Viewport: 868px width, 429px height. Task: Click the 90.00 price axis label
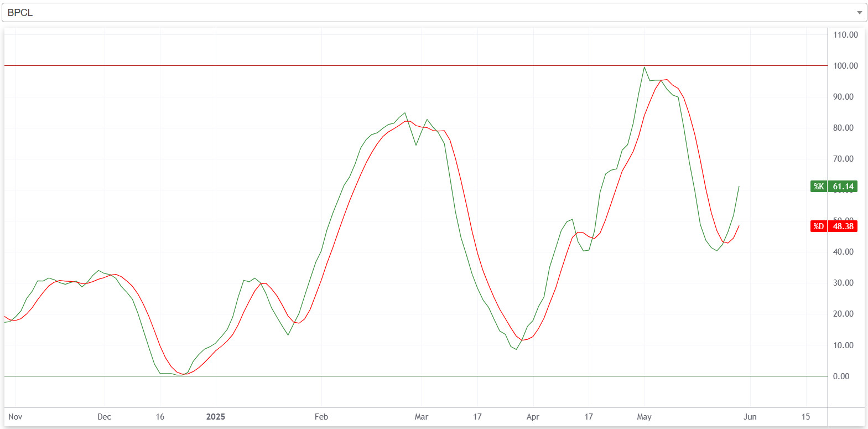pos(843,97)
